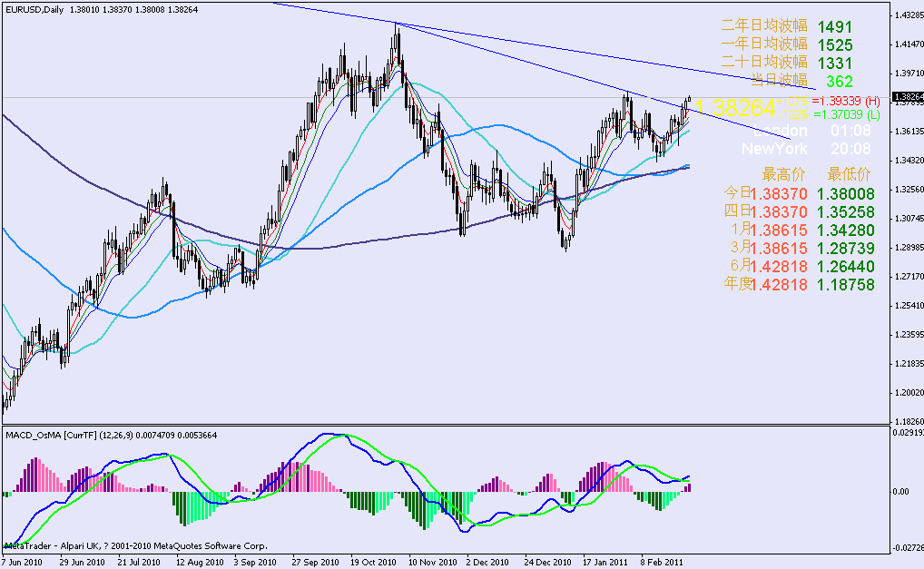Select the 6月 row high 1.42818
This screenshot has width=924, height=569.
[779, 267]
